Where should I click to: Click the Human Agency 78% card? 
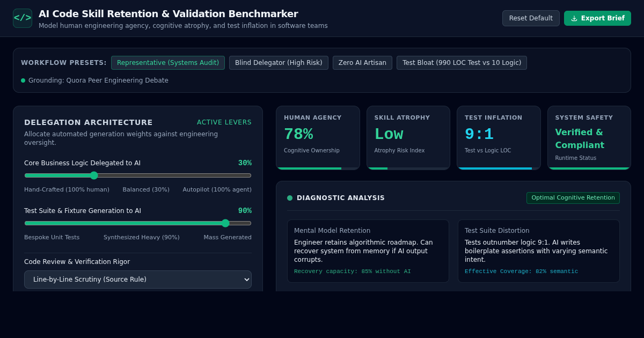318,138
